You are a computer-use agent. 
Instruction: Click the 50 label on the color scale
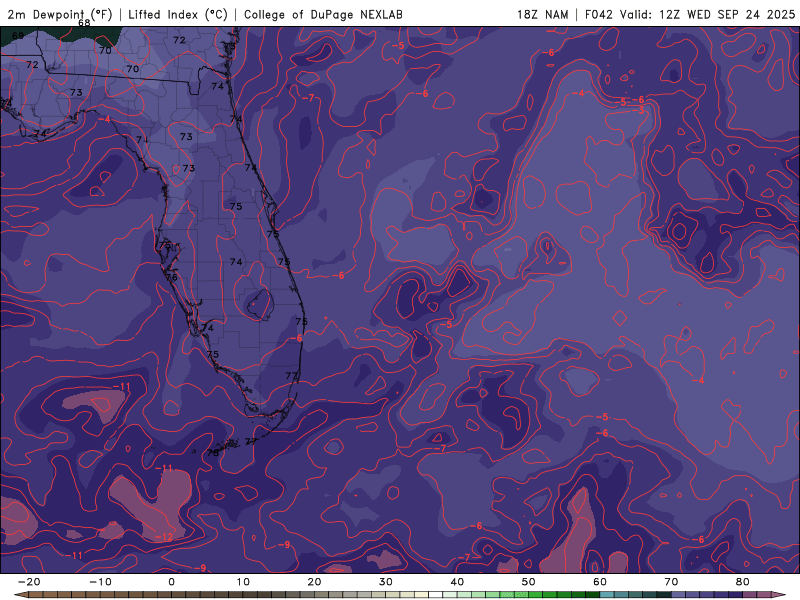point(529,582)
